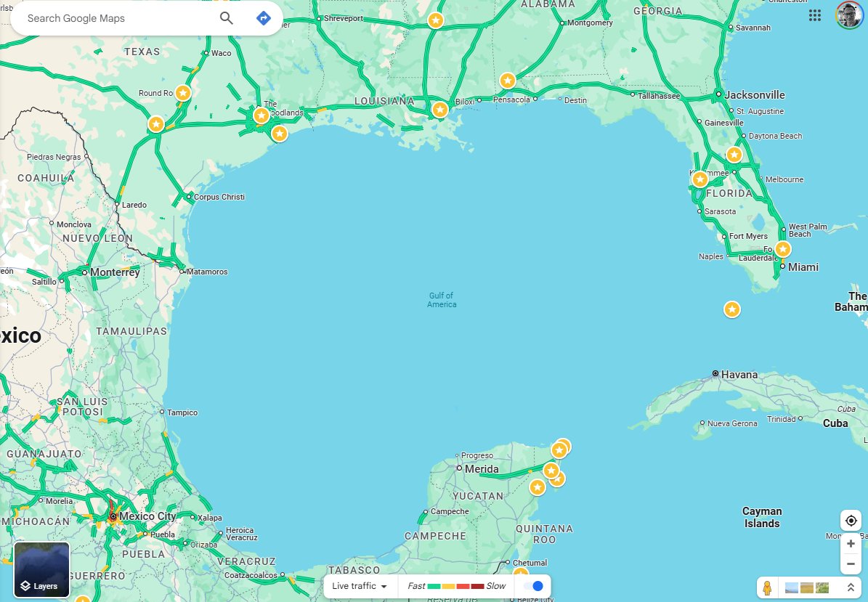Open saved place star near Round Rock

pyautogui.click(x=183, y=93)
